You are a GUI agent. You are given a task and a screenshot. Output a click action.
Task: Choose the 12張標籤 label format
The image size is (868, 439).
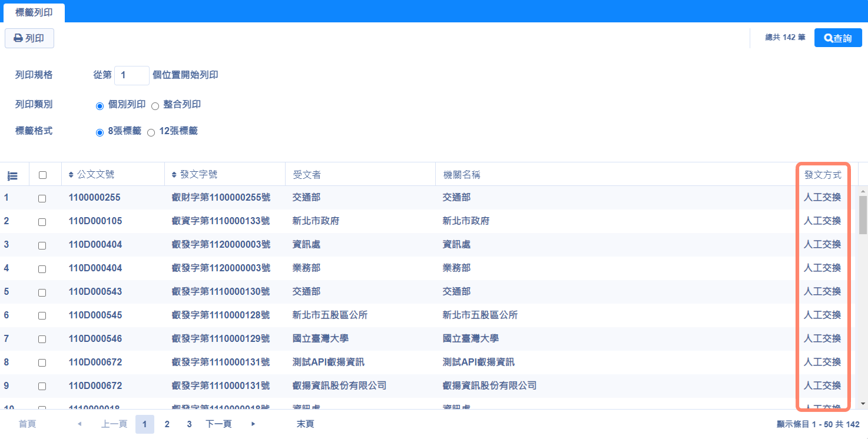click(x=151, y=132)
